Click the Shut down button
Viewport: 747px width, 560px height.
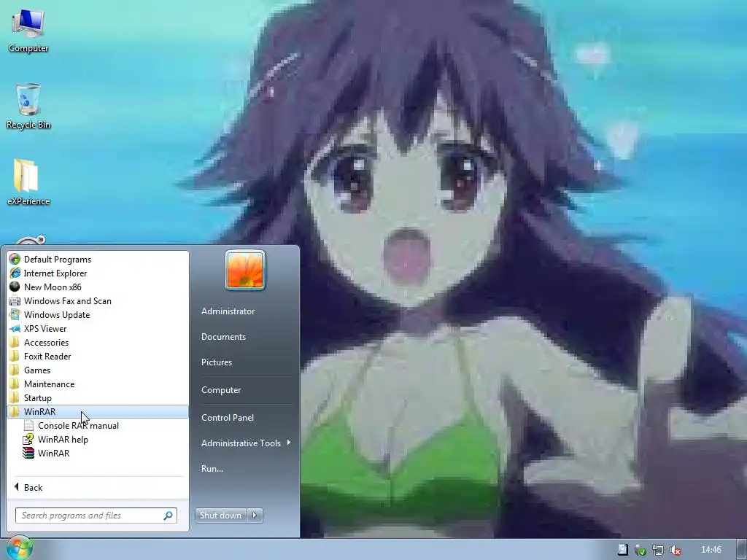click(x=221, y=516)
